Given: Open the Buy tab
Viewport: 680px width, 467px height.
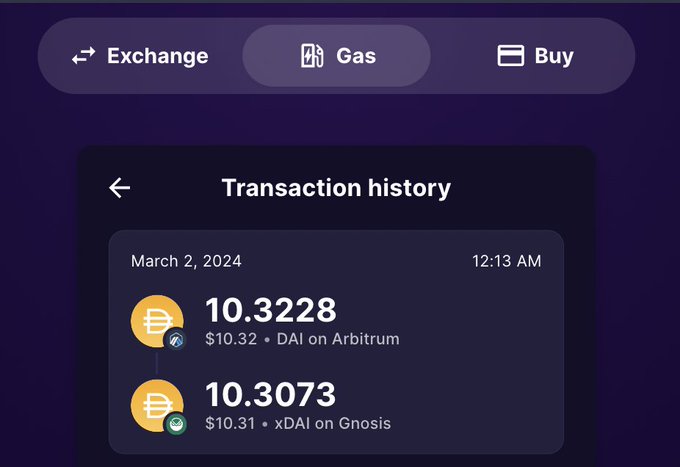Looking at the screenshot, I should 536,56.
